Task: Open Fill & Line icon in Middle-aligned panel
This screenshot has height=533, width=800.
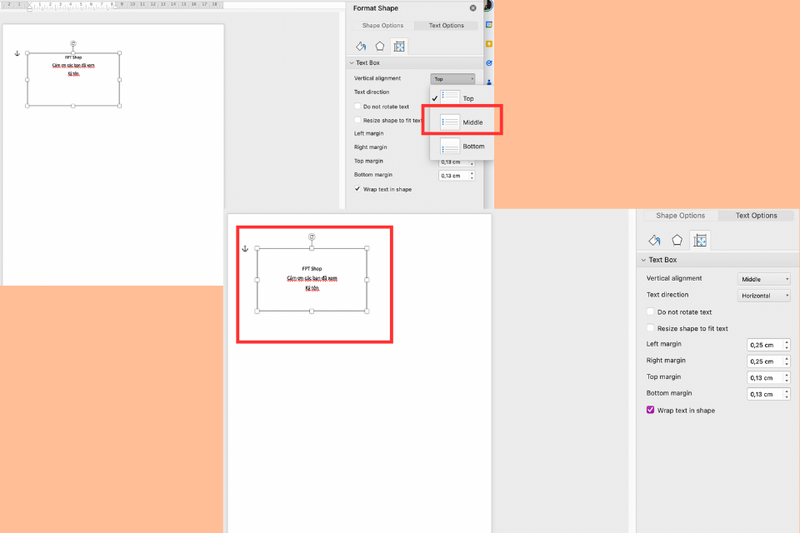Action: (655, 240)
